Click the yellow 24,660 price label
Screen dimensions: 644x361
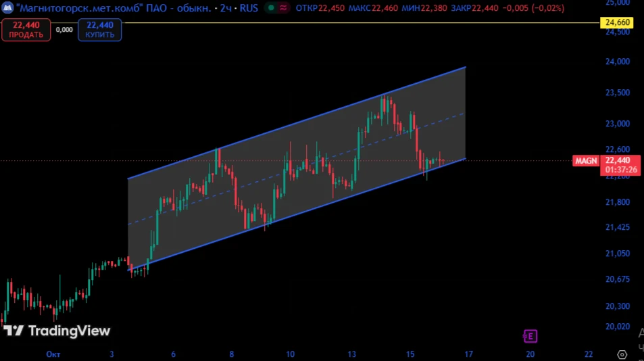tap(616, 22)
